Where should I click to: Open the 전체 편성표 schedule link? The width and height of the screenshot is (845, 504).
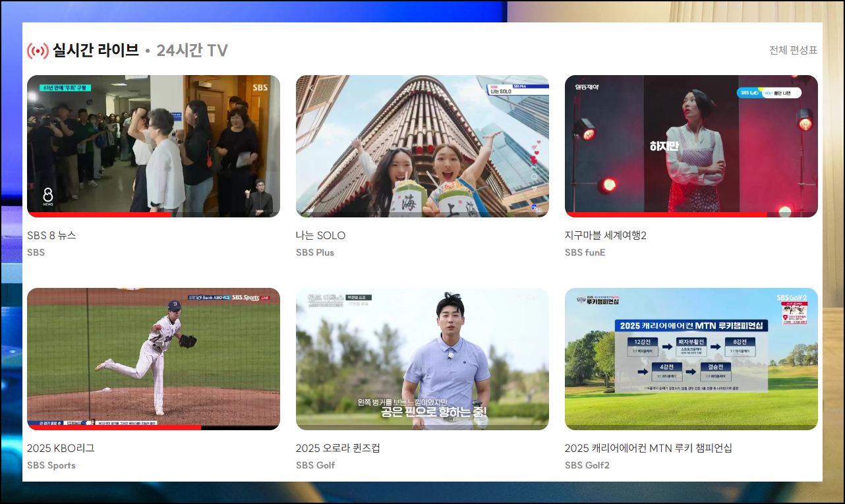(793, 50)
